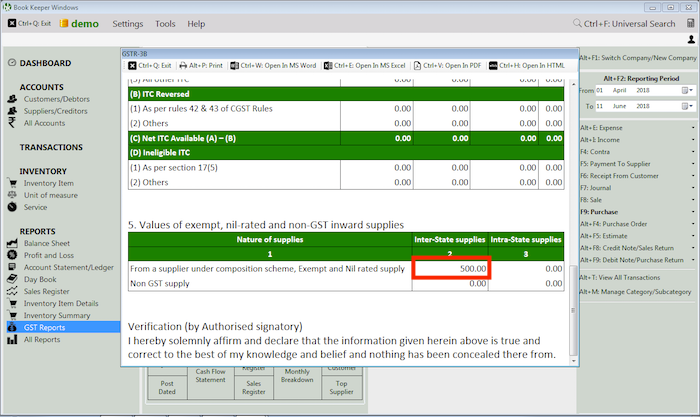700x417 pixels.
Task: Open report in MS Excel
Action: pyautogui.click(x=364, y=66)
